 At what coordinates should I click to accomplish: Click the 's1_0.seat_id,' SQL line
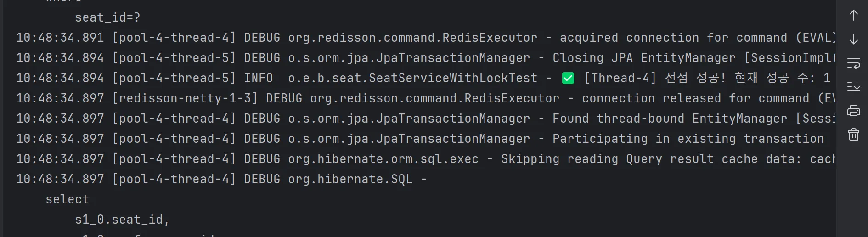(x=122, y=220)
